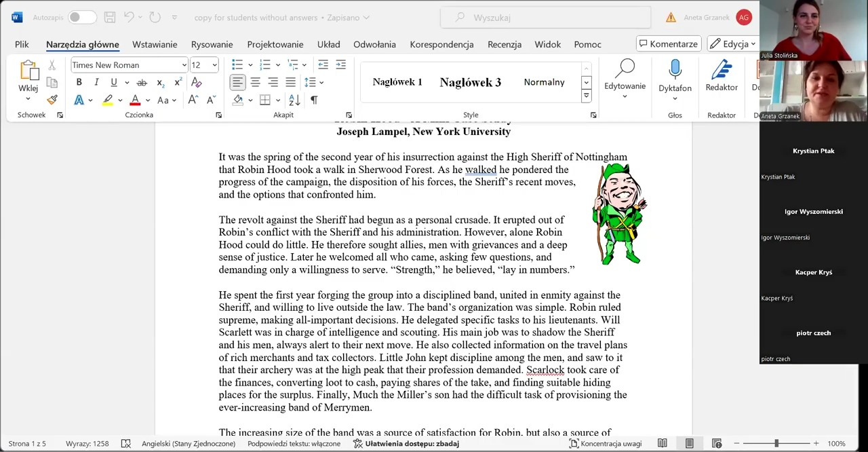This screenshot has height=452, width=868.
Task: Open borders dropdown
Action: 278,100
